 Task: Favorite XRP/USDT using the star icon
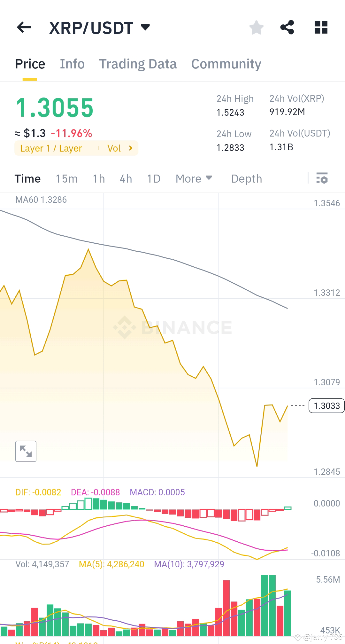pyautogui.click(x=257, y=27)
